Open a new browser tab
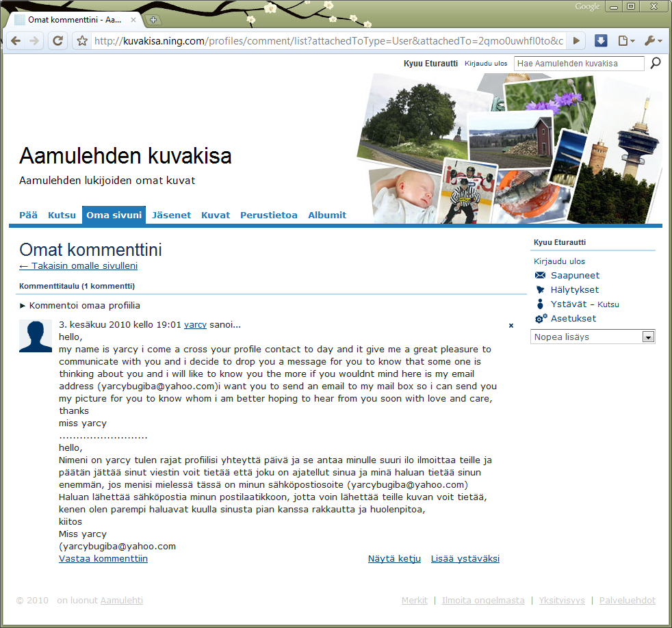672x628 pixels. click(153, 20)
